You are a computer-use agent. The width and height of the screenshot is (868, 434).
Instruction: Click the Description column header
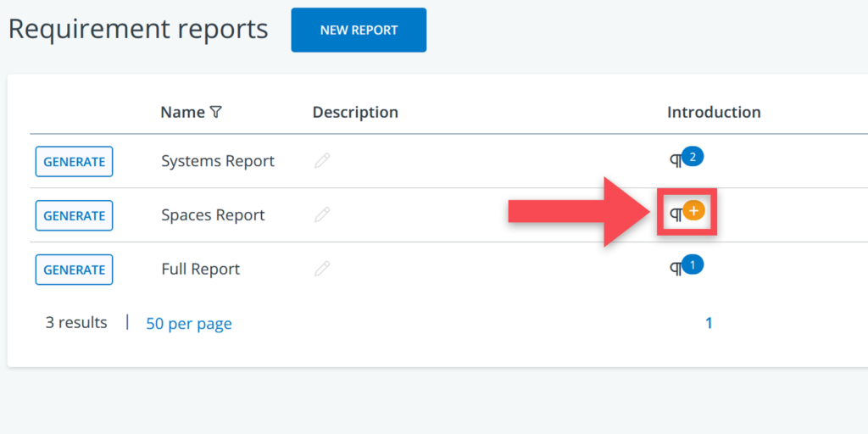click(355, 112)
